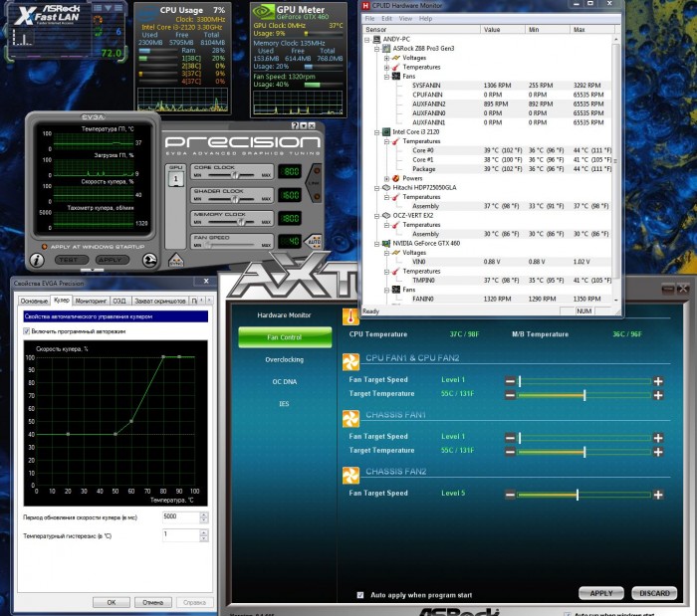Decrease Chassis Fan1 target speed with minus
This screenshot has width=697, height=616.
point(510,438)
